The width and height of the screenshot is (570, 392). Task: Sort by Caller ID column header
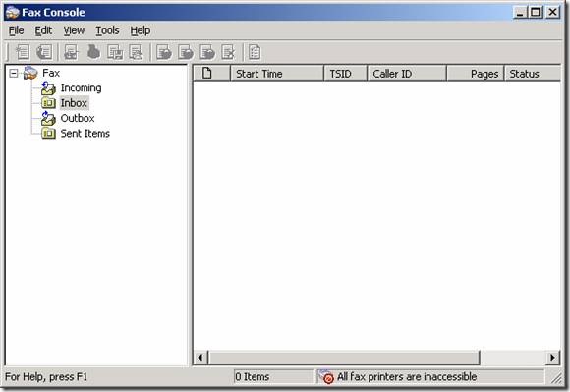click(407, 74)
